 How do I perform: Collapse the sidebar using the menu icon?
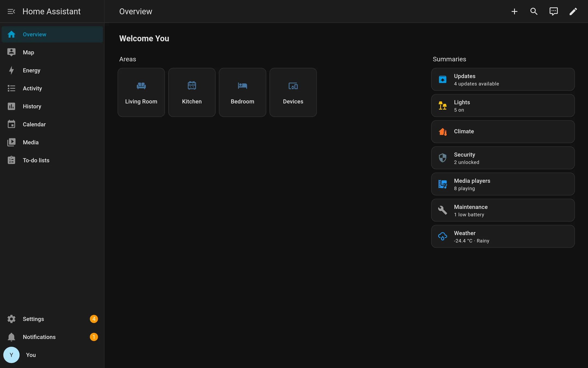11,11
